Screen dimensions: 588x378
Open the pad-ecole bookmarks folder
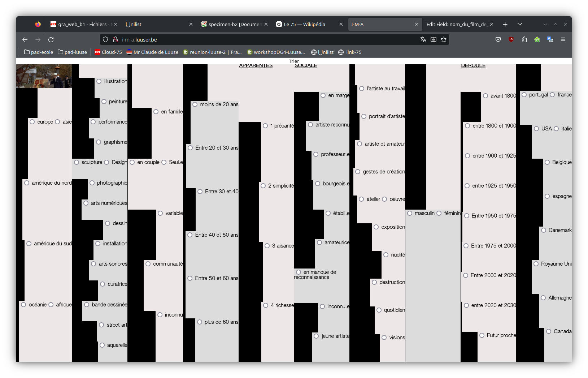point(39,52)
